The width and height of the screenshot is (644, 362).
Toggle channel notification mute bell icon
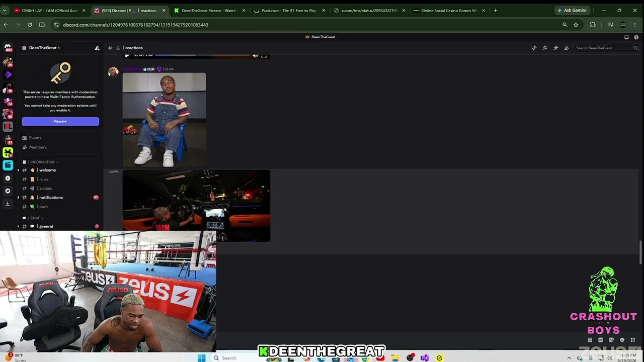coord(545,48)
